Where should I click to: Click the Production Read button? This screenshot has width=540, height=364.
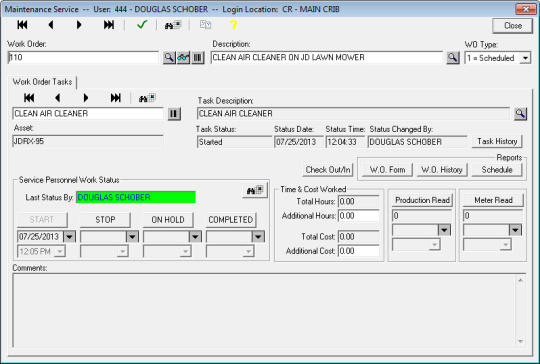coord(423,200)
